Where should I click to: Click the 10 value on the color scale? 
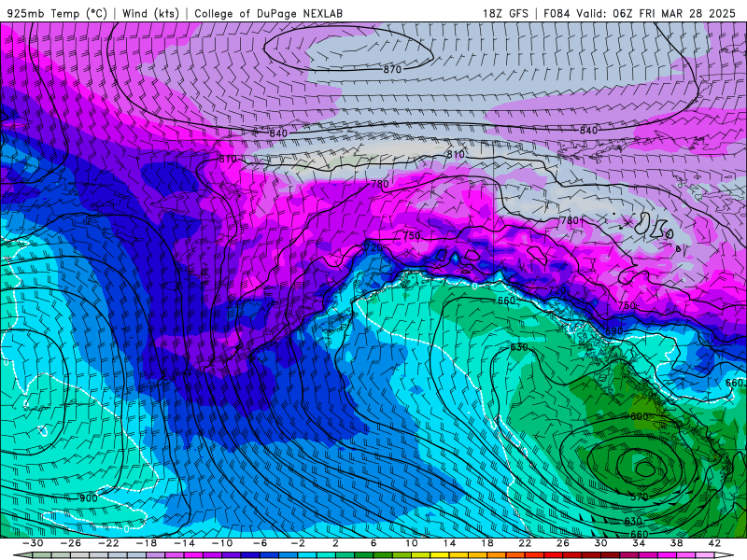pyautogui.click(x=412, y=543)
